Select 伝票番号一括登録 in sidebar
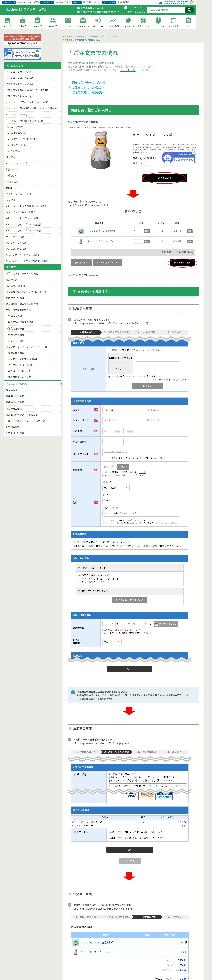Viewport: 212px width, 980px height. click(x=32, y=433)
